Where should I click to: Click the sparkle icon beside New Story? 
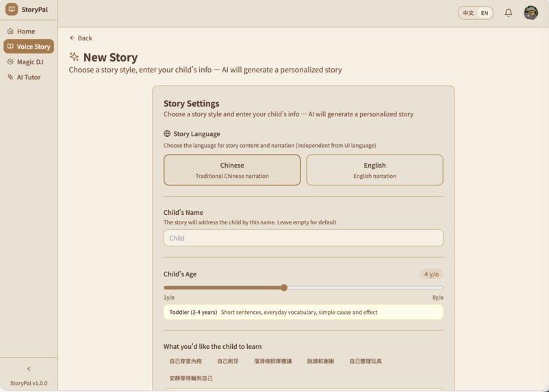(x=74, y=57)
